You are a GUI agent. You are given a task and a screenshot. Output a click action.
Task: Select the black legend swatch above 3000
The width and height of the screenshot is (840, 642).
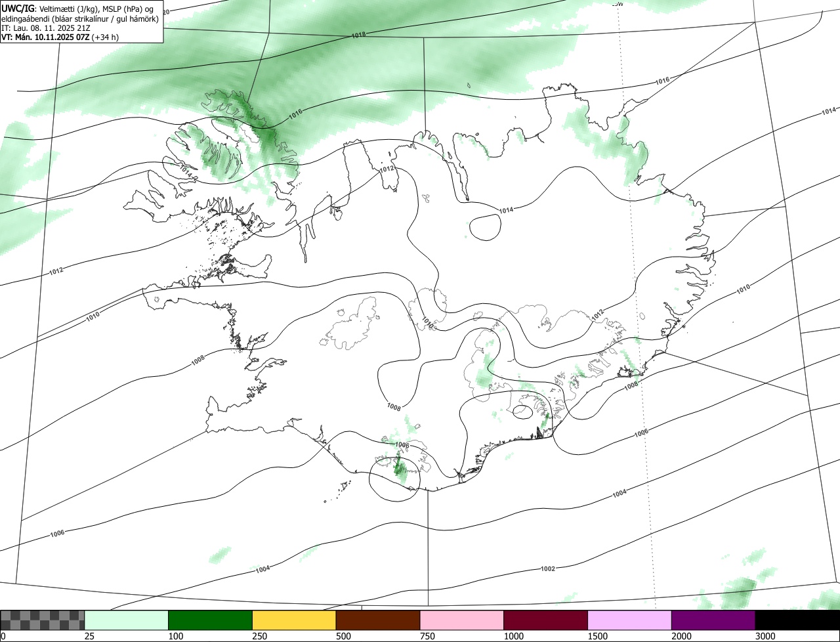(797, 620)
